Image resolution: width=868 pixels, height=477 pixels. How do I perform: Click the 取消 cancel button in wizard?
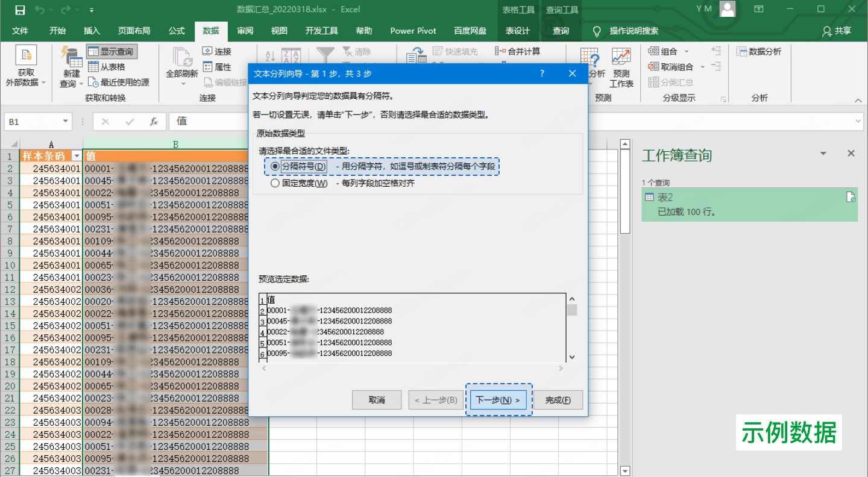[377, 400]
